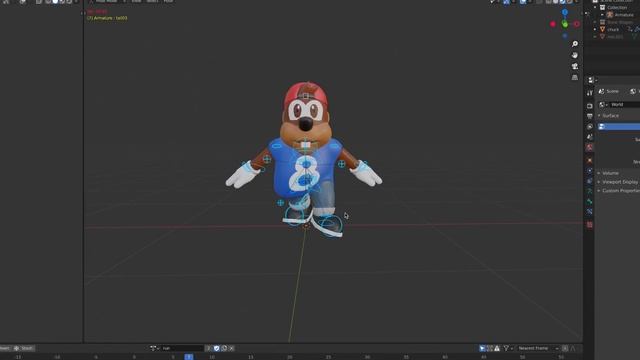
Task: Click the negative X axis circle on left of gizmo
Action: click(553, 24)
